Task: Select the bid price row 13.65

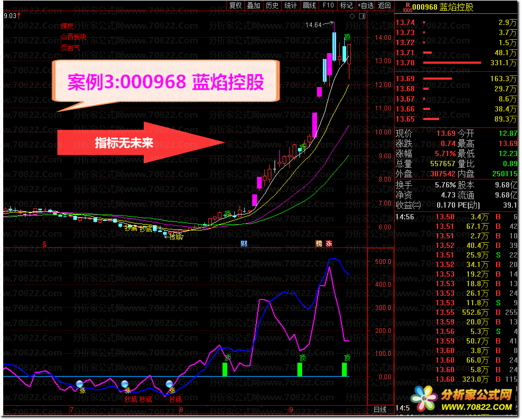Action: click(456, 119)
